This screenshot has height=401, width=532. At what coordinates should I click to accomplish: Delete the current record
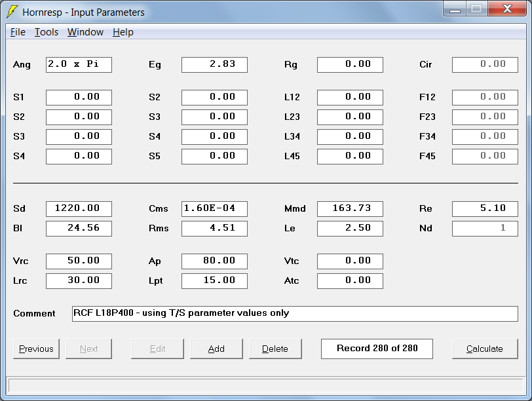pyautogui.click(x=275, y=349)
